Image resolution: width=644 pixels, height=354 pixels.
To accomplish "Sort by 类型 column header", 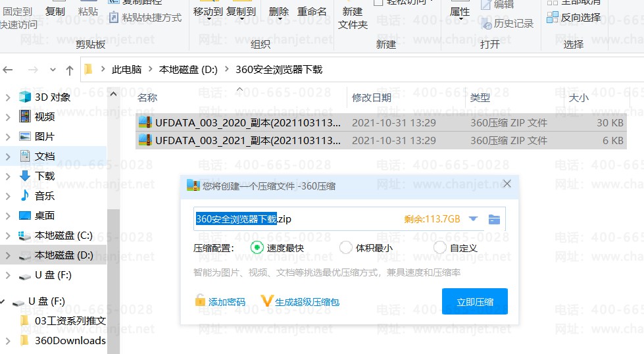I will click(480, 97).
